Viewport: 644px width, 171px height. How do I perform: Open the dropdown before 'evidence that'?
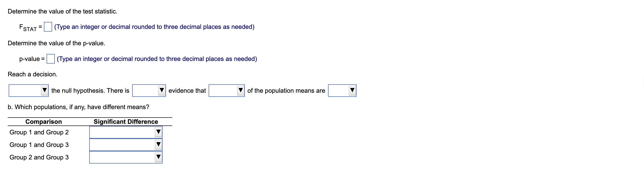pyautogui.click(x=149, y=91)
